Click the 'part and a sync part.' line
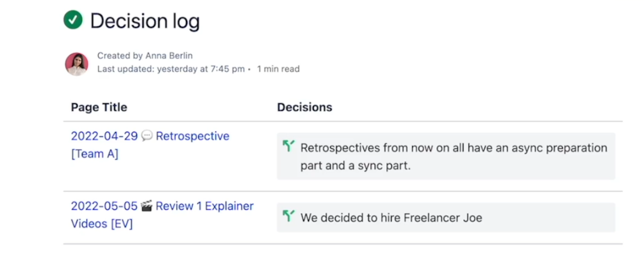Image resolution: width=644 pixels, height=260 pixels. pyautogui.click(x=355, y=166)
